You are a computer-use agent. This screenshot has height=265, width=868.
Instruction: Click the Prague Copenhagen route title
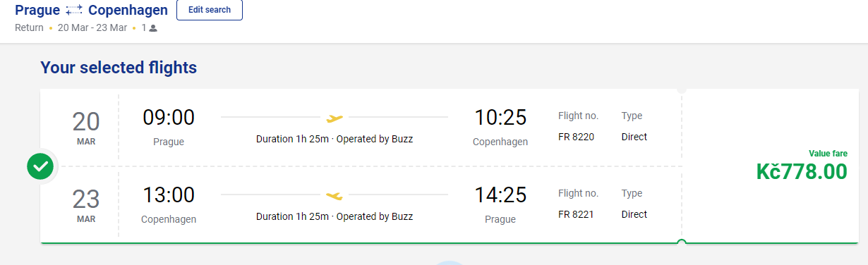click(x=92, y=11)
